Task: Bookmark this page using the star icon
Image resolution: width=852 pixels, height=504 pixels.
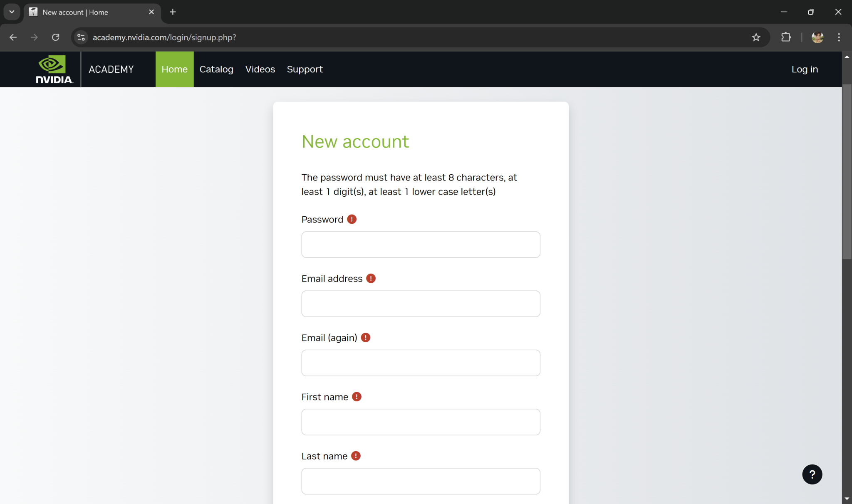Action: point(756,37)
